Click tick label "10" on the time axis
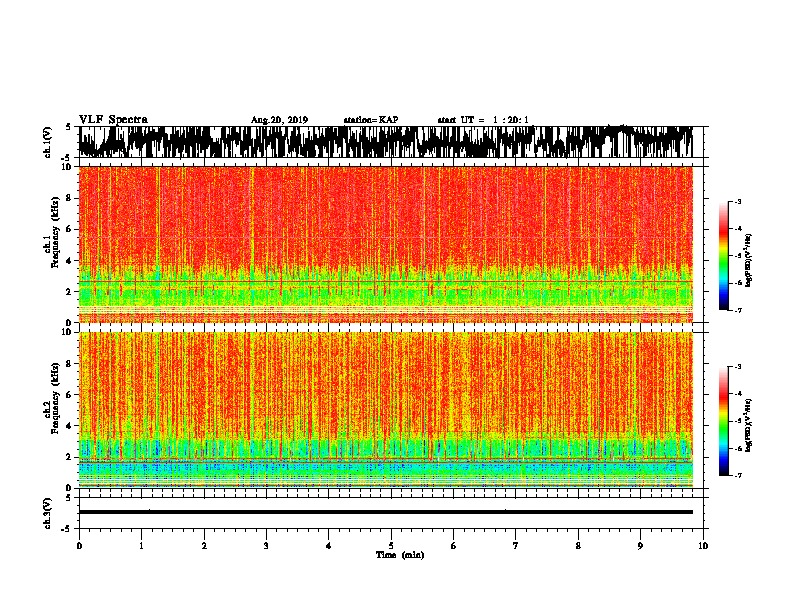 703,545
